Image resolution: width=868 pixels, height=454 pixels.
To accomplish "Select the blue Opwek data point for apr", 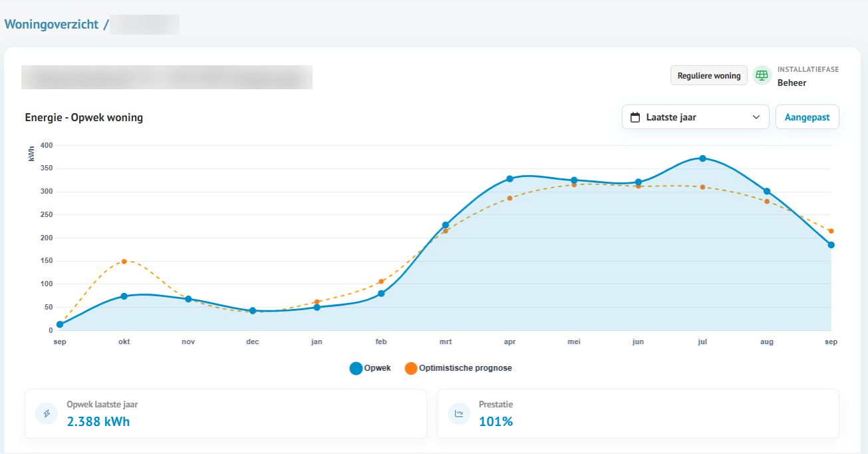I will tap(509, 179).
